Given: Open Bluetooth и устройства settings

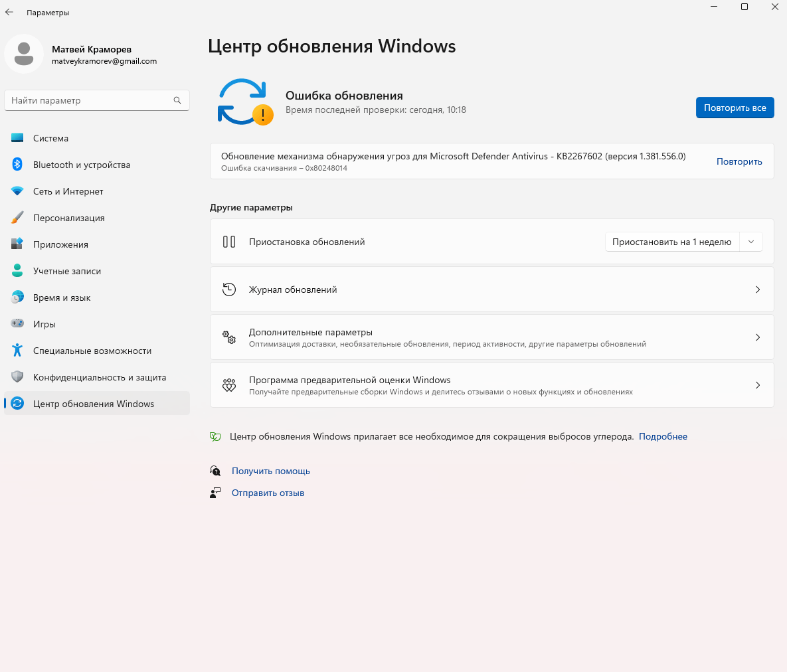Looking at the screenshot, I should point(18,165).
